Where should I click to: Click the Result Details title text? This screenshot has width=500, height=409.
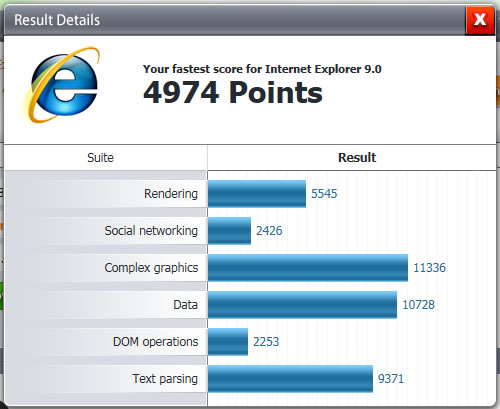pyautogui.click(x=57, y=20)
